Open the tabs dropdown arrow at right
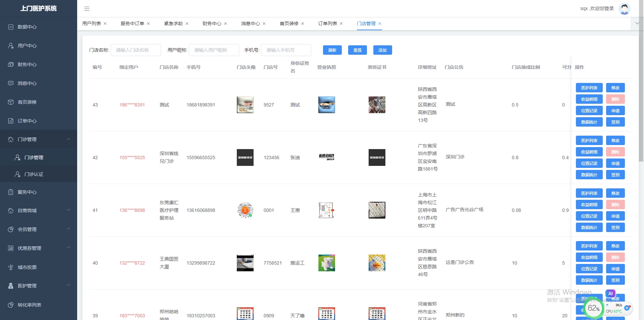The image size is (644, 320). (637, 24)
